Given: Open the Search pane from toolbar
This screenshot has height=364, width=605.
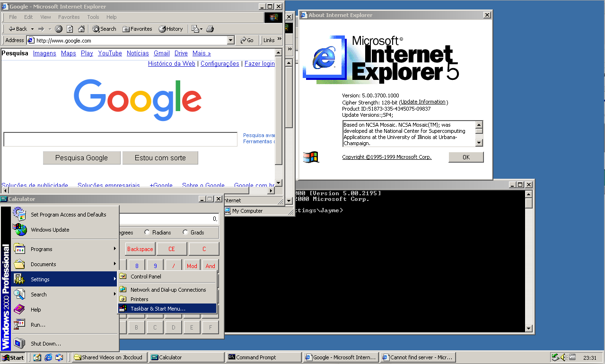Looking at the screenshot, I should coord(104,29).
